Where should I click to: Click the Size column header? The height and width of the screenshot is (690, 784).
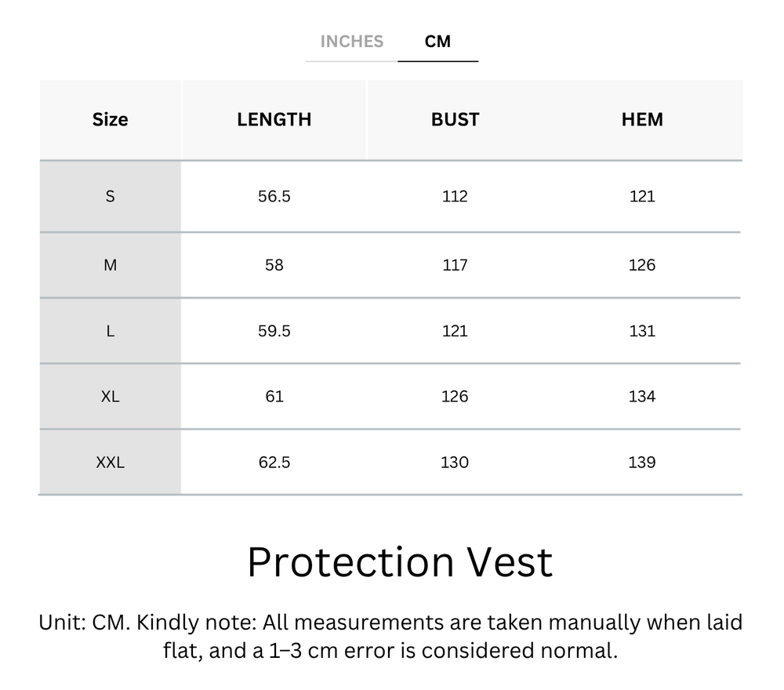pyautogui.click(x=110, y=120)
